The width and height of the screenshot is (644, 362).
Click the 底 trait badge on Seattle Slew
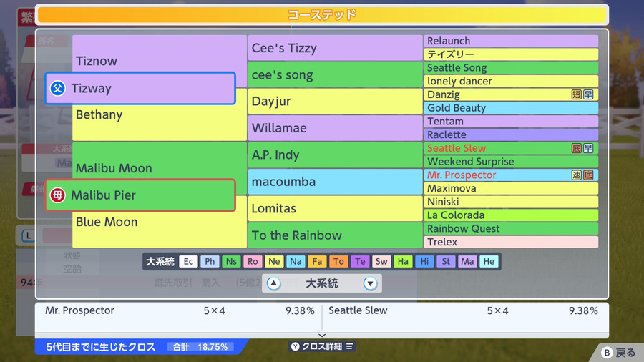[576, 148]
